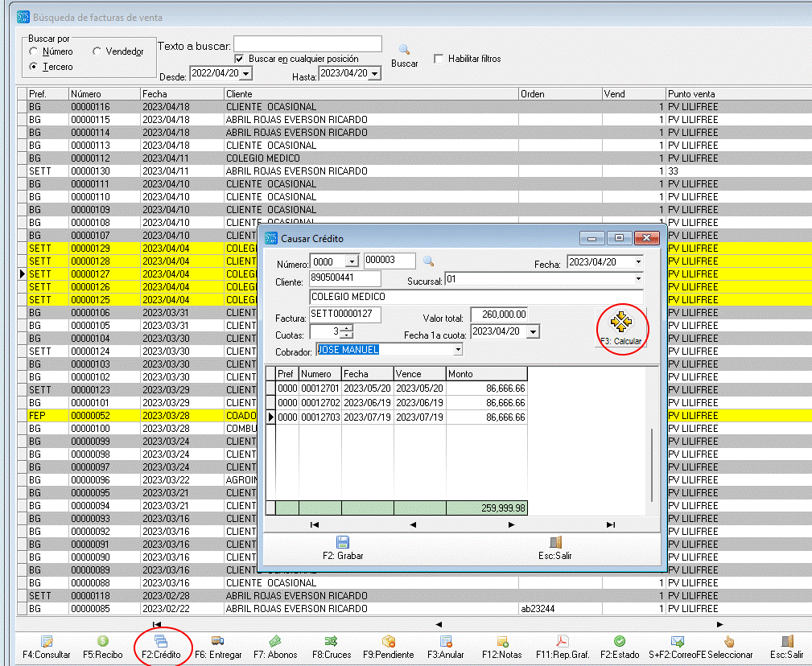Image resolution: width=812 pixels, height=666 pixels.
Task: Open the Desde date dropdown
Action: 245,73
